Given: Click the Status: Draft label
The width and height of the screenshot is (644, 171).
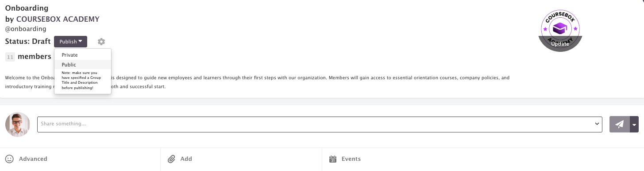Looking at the screenshot, I should (x=28, y=42).
